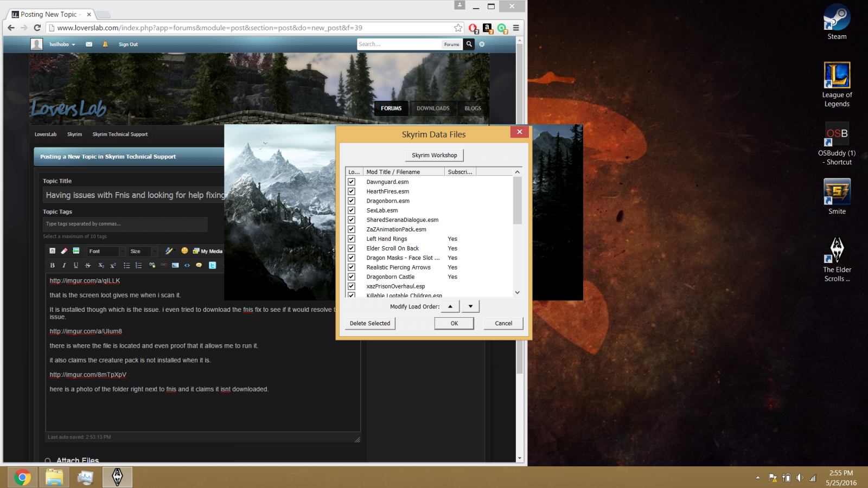
Task: Apply superscript formatting in the editor
Action: [113, 265]
